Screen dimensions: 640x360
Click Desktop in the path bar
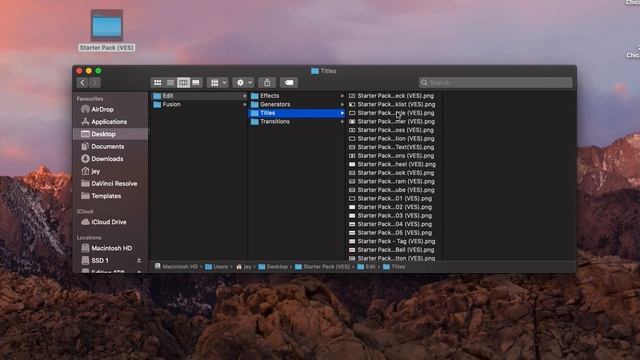[273, 267]
